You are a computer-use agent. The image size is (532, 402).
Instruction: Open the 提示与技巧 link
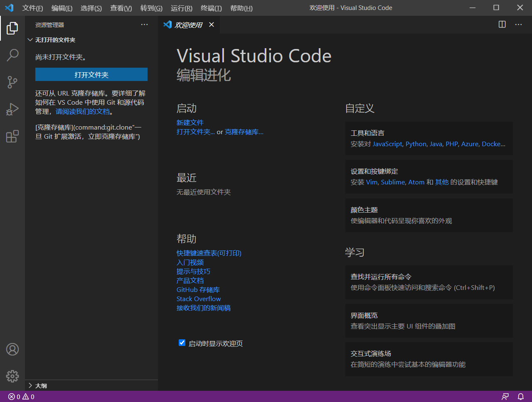(193, 271)
